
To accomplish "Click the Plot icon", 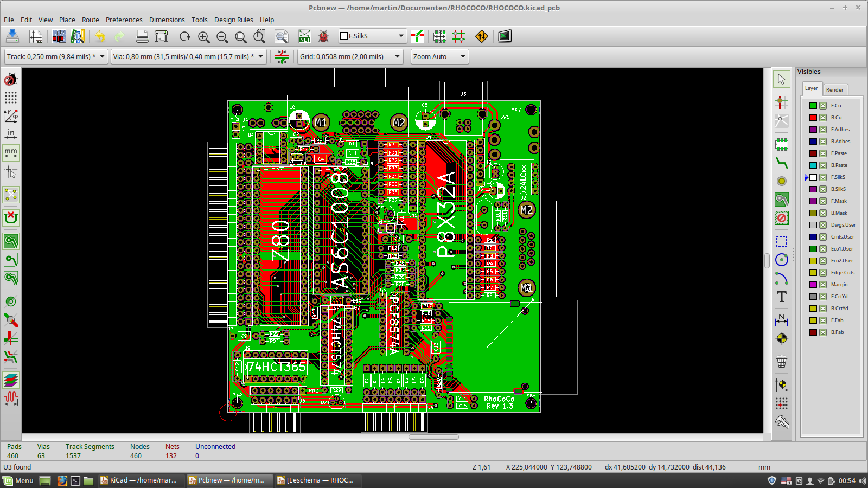I will point(161,36).
